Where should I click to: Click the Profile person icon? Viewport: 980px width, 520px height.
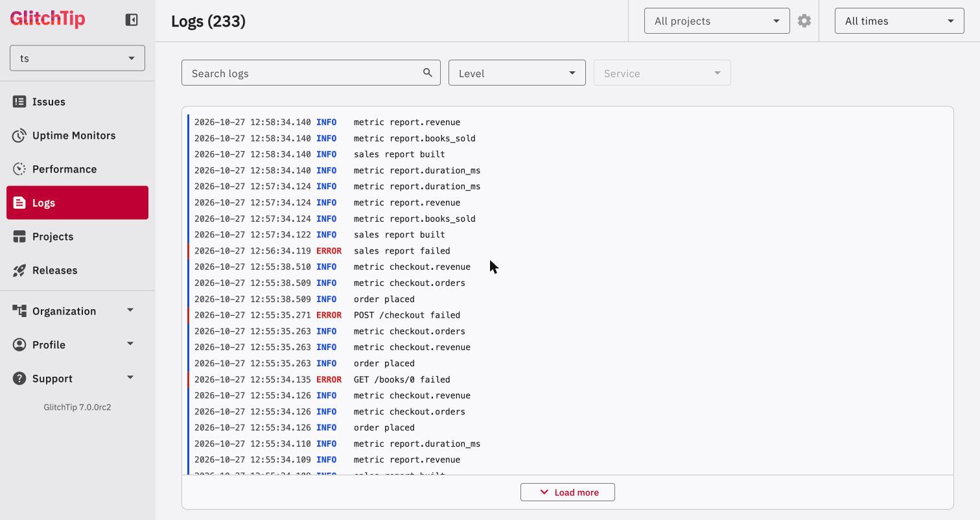[x=19, y=345]
